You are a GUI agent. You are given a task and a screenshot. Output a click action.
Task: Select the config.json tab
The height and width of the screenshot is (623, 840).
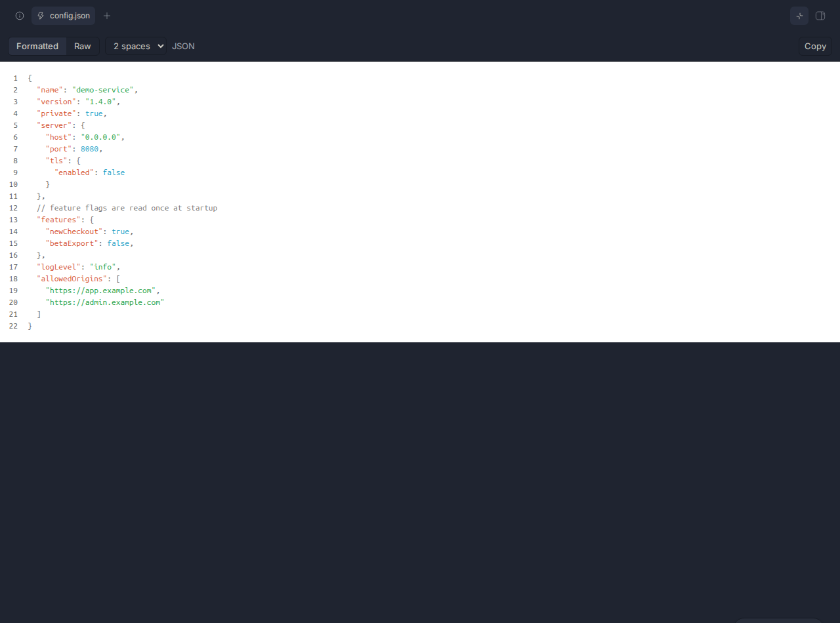tap(64, 16)
